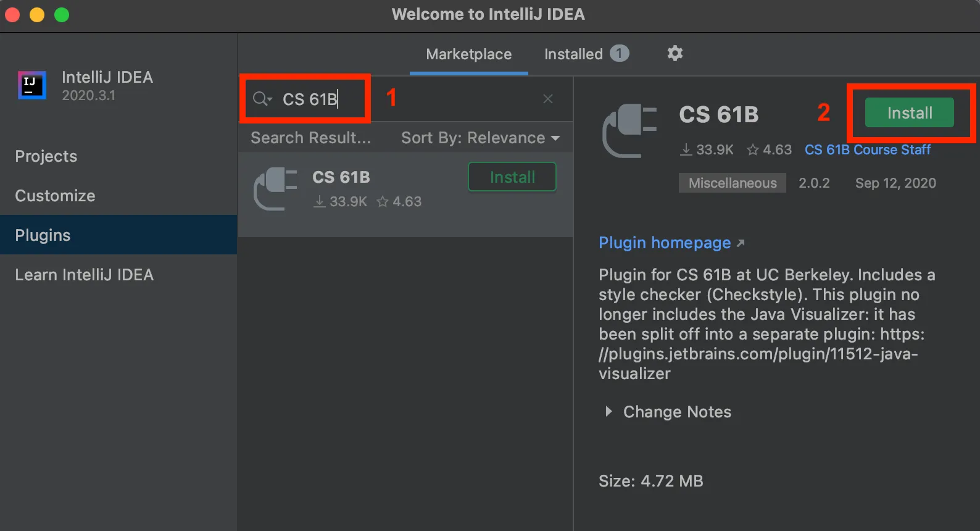Viewport: 980px width, 531px height.
Task: Click the Size: 4.72 MB text
Action: (651, 481)
